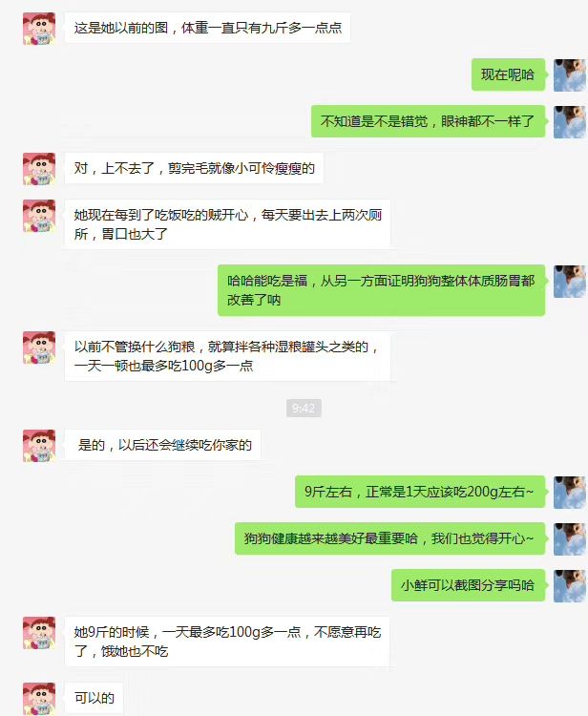Click avatar beside '哈哈能吃是福' green bubble
Viewport: 588px width, 716px height.
click(x=570, y=282)
